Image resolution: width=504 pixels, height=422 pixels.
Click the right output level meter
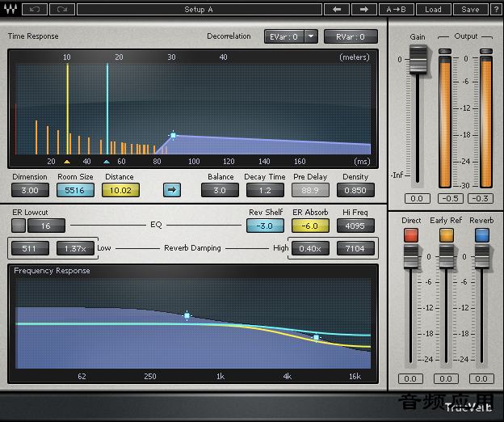486,121
